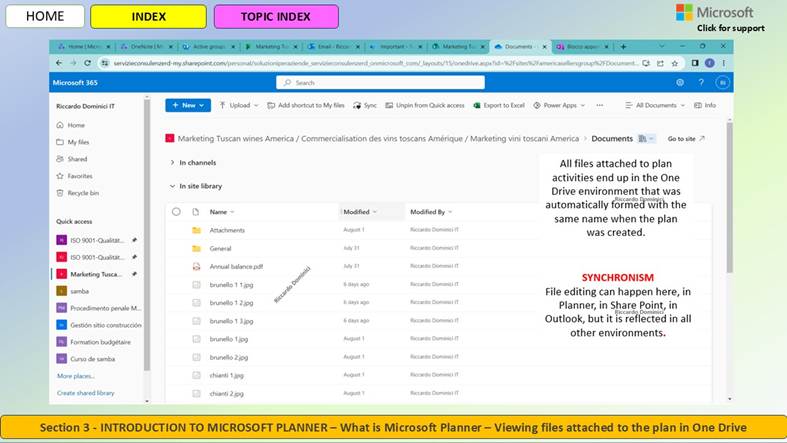Collapse the In site library section
The height and width of the screenshot is (443, 787).
click(x=196, y=186)
